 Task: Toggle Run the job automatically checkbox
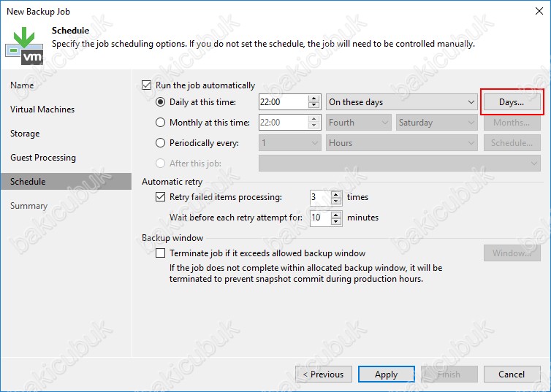pyautogui.click(x=147, y=85)
